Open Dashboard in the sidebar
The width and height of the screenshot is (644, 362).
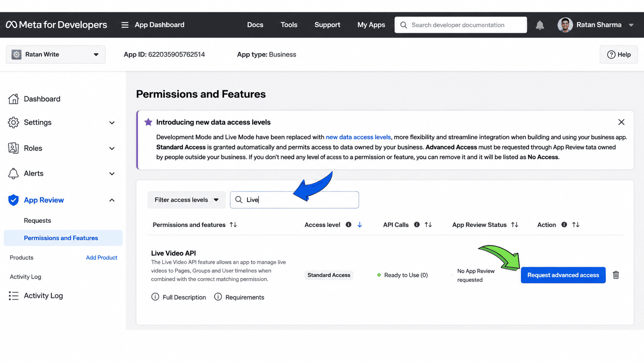click(x=42, y=99)
